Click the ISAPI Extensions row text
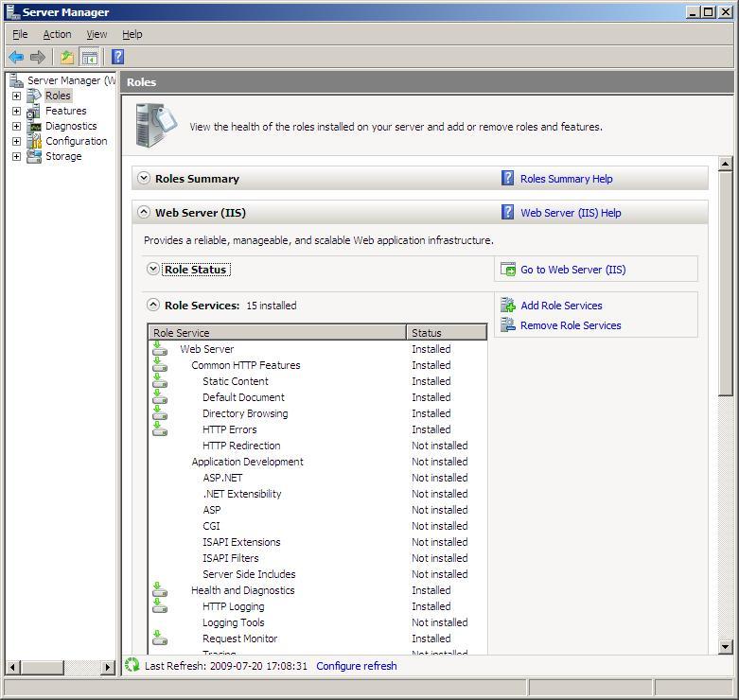The width and height of the screenshot is (739, 700). (x=241, y=542)
